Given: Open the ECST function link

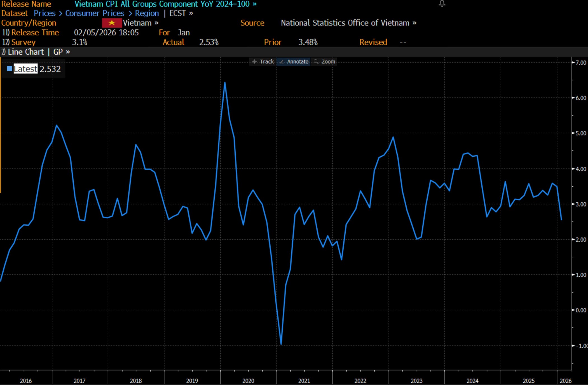Looking at the screenshot, I should (x=181, y=13).
